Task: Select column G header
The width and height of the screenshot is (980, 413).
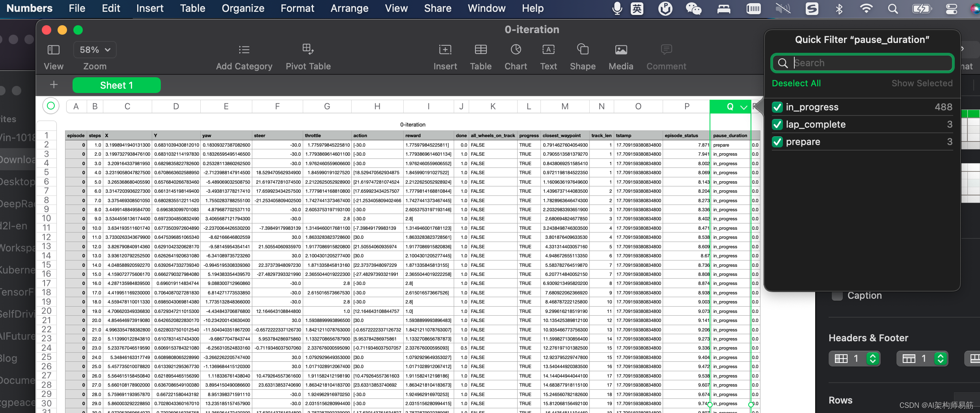Action: click(327, 106)
